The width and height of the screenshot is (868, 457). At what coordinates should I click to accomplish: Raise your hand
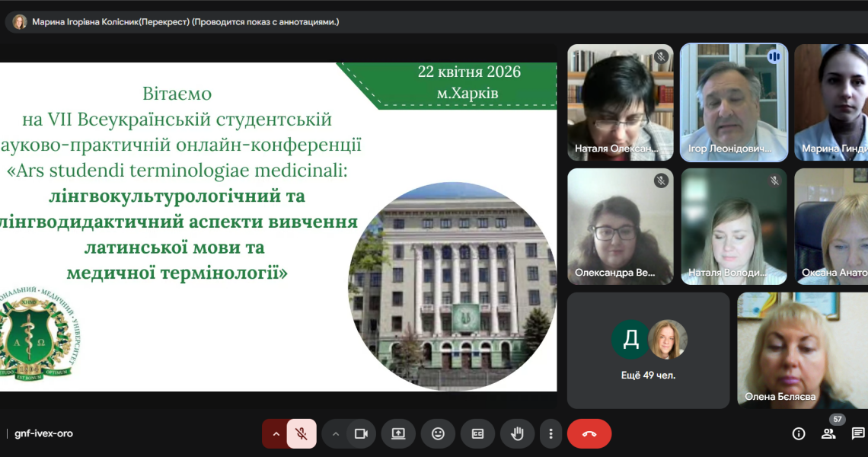517,433
